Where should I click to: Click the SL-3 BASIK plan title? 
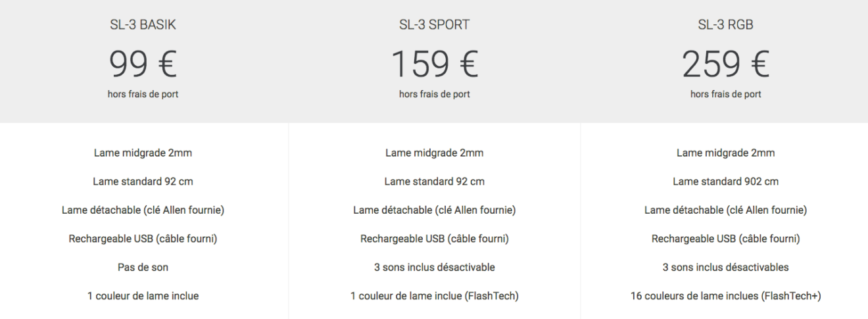pos(143,26)
